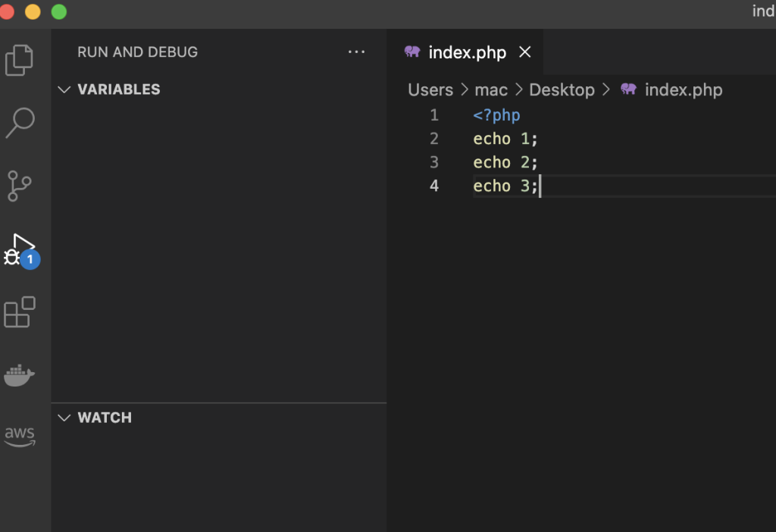Screen dimensions: 776x532
Task: Click the PHP elephant icon on the tab
Action: tap(413, 52)
